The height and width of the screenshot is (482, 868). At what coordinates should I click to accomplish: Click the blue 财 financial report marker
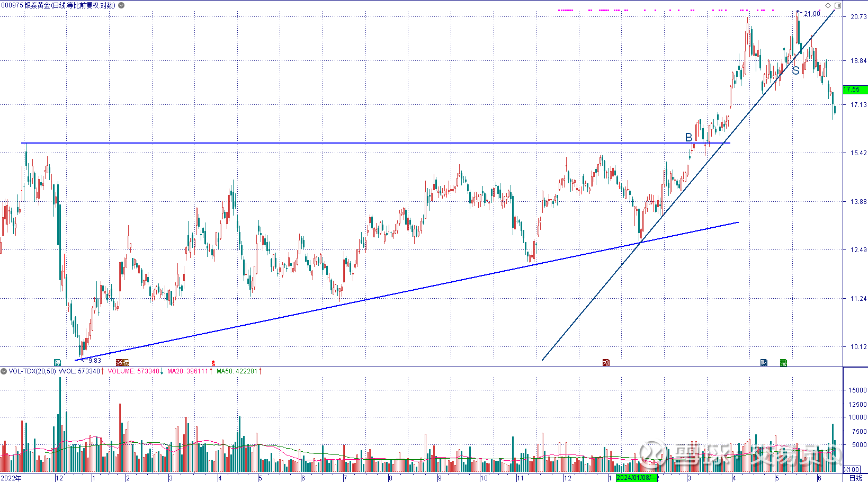(764, 362)
